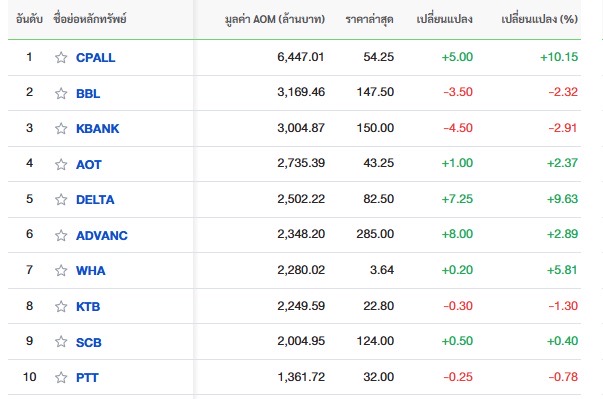Sort by อันดับ rank column
This screenshot has height=399, width=603.
tap(29, 19)
